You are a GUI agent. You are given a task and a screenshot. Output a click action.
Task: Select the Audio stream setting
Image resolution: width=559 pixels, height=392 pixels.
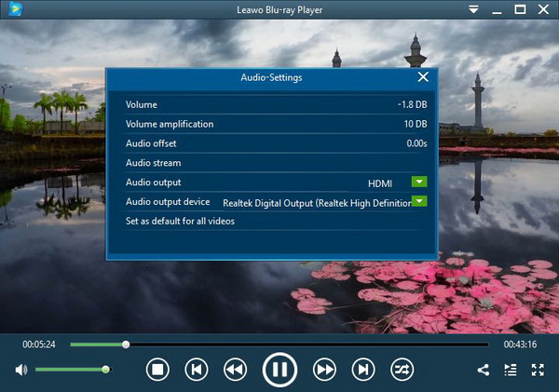click(x=154, y=163)
